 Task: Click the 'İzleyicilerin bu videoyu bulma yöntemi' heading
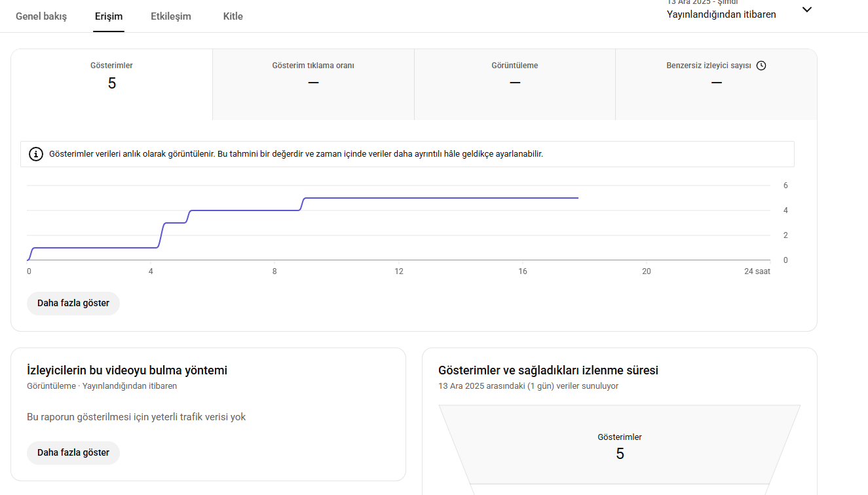point(127,370)
